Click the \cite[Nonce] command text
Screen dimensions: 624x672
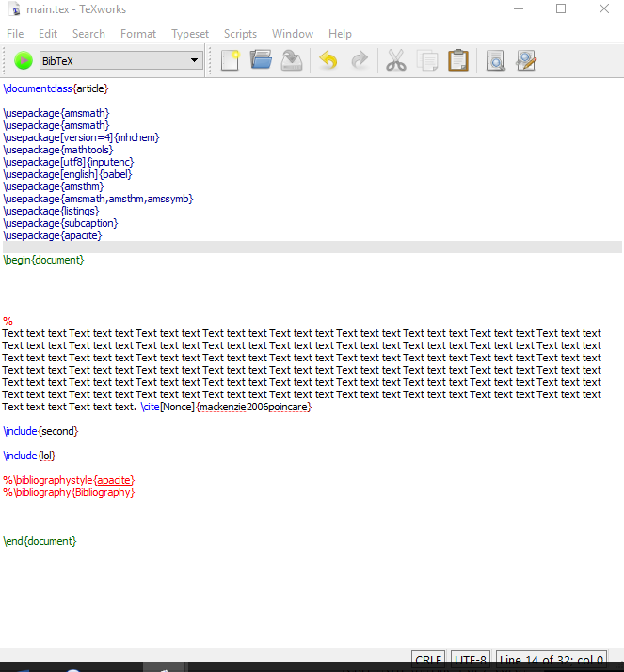pyautogui.click(x=168, y=407)
